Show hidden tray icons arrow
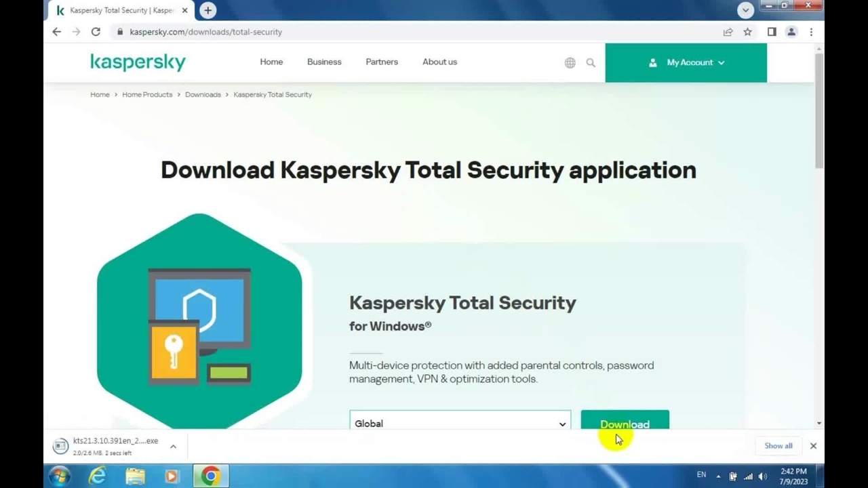868x488 pixels. coord(718,476)
